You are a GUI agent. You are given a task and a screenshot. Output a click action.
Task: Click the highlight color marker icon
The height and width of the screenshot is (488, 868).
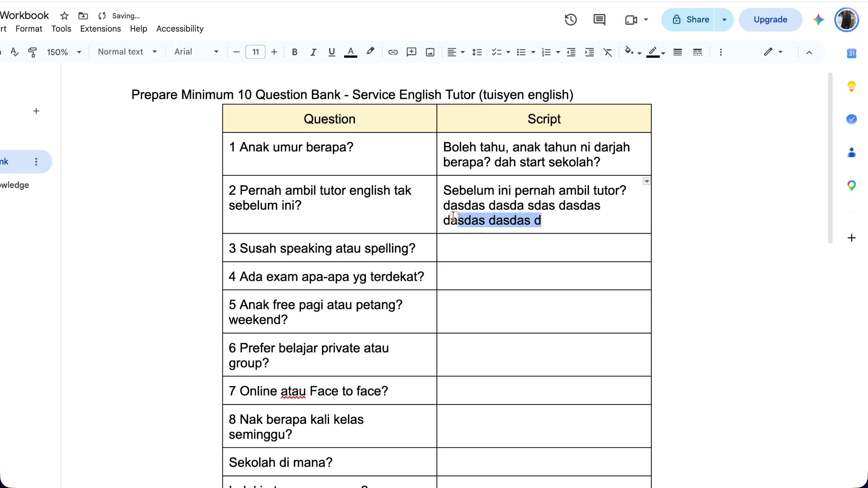(x=370, y=52)
